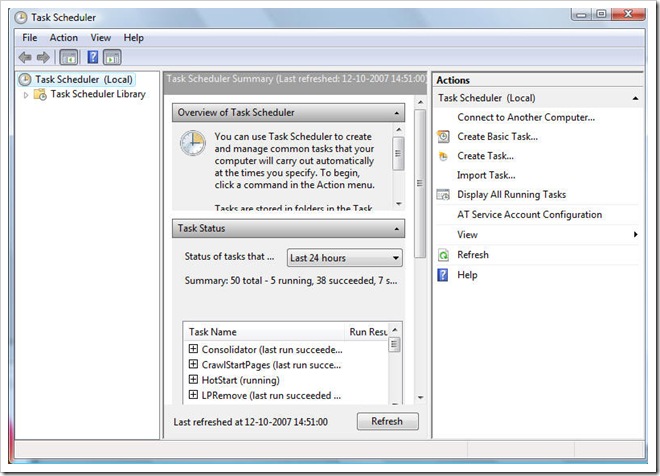This screenshot has width=660, height=476.
Task: Click the Forward arrow toolbar icon
Action: point(43,57)
